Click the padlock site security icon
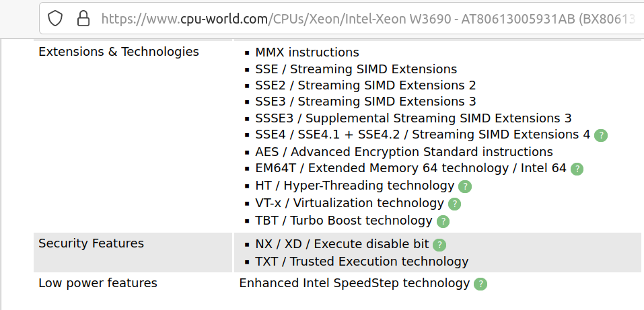Image resolution: width=644 pixels, height=310 pixels. tap(83, 17)
